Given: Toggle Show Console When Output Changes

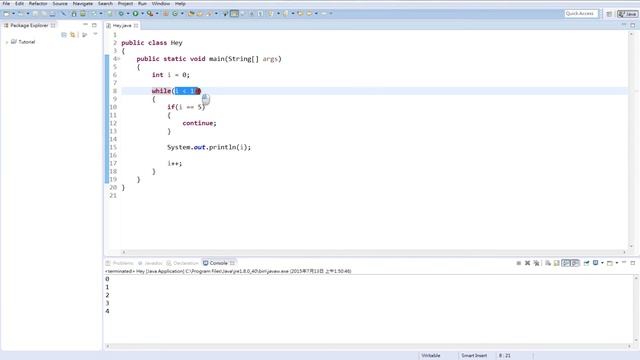Looking at the screenshot, I should tap(566, 263).
